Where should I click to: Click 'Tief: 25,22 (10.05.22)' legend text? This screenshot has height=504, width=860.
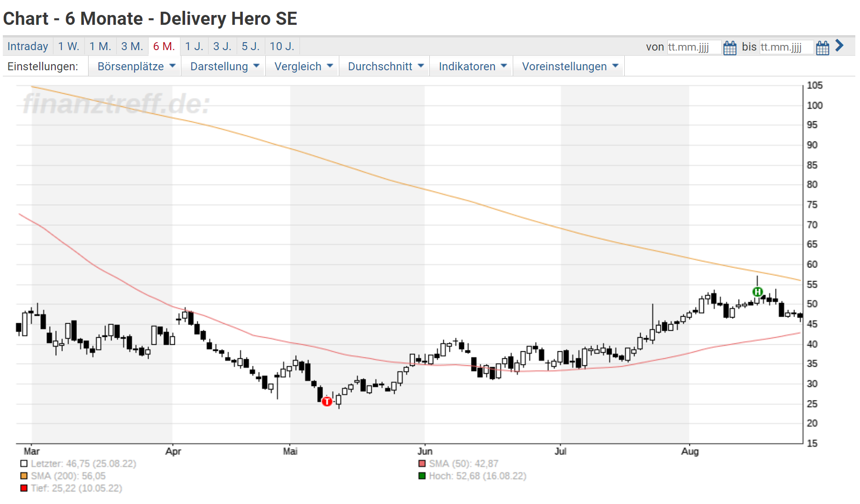tap(76, 488)
